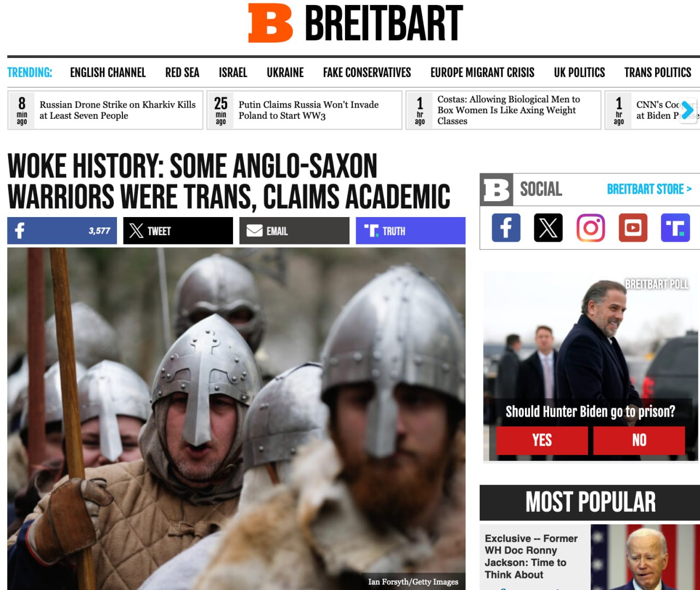700x590 pixels.
Task: Share article on Facebook with 3,577 count
Action: [62, 231]
